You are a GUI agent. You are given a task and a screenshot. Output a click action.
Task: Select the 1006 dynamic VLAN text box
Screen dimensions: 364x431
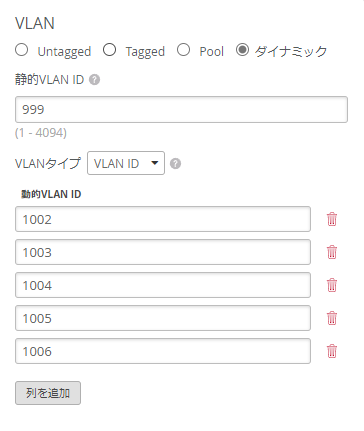pyautogui.click(x=163, y=351)
